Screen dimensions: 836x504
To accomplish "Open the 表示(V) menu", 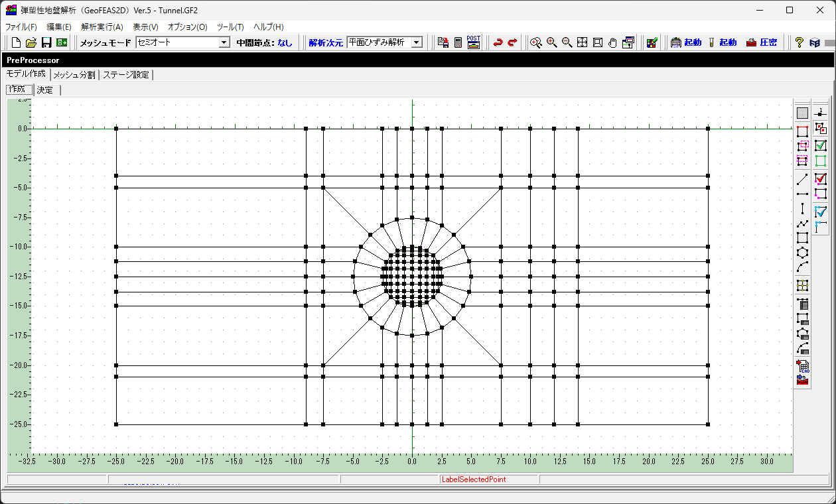I will click(x=145, y=27).
